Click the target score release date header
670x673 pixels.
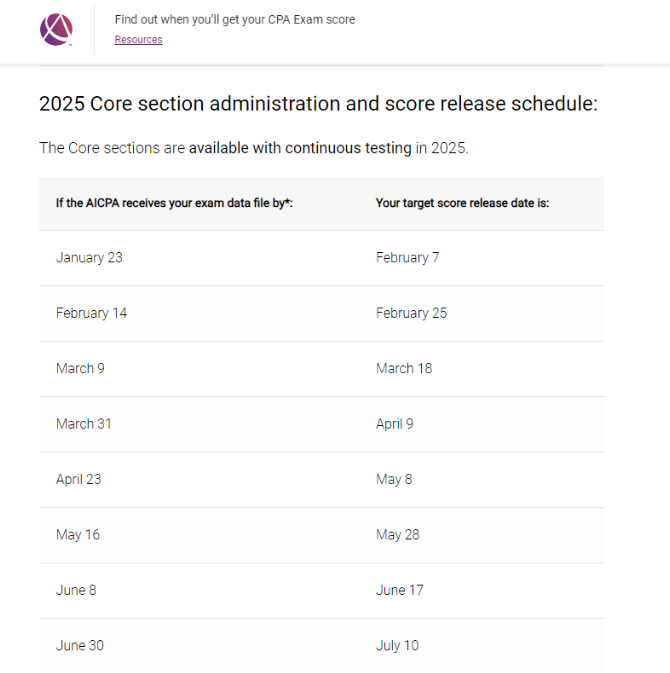tap(462, 203)
